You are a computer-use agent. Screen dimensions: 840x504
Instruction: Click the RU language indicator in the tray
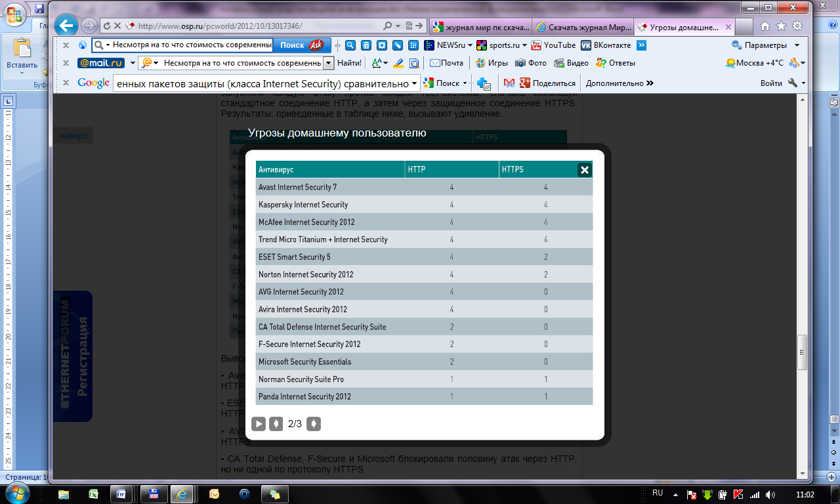point(658,492)
